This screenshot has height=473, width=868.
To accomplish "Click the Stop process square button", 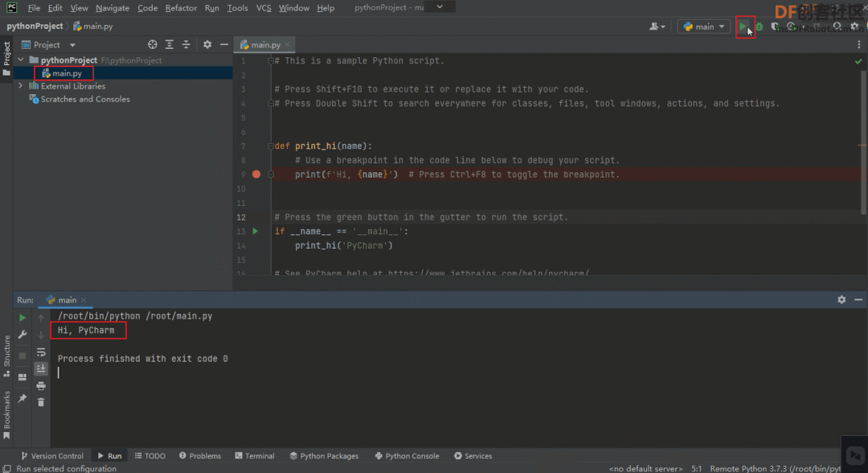I will coord(23,356).
